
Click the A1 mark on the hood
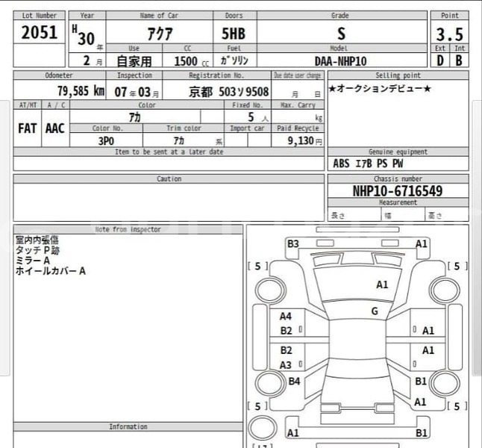coord(382,284)
